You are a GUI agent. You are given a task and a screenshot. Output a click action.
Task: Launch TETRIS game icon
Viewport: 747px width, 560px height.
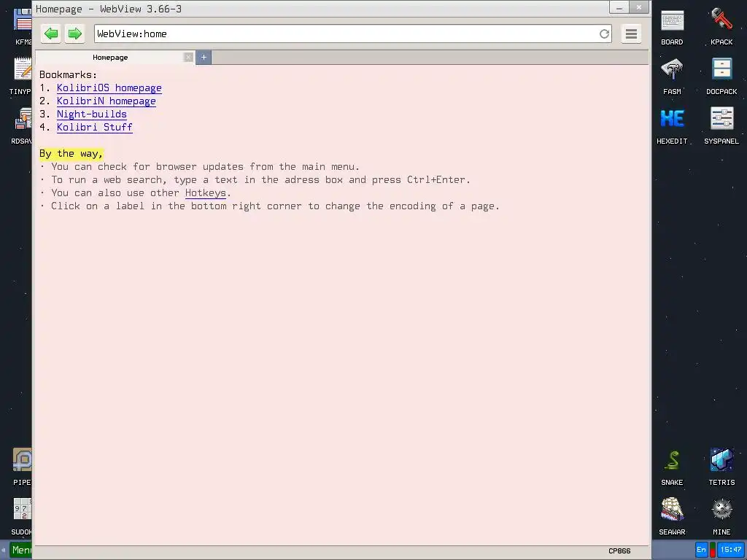721,467
